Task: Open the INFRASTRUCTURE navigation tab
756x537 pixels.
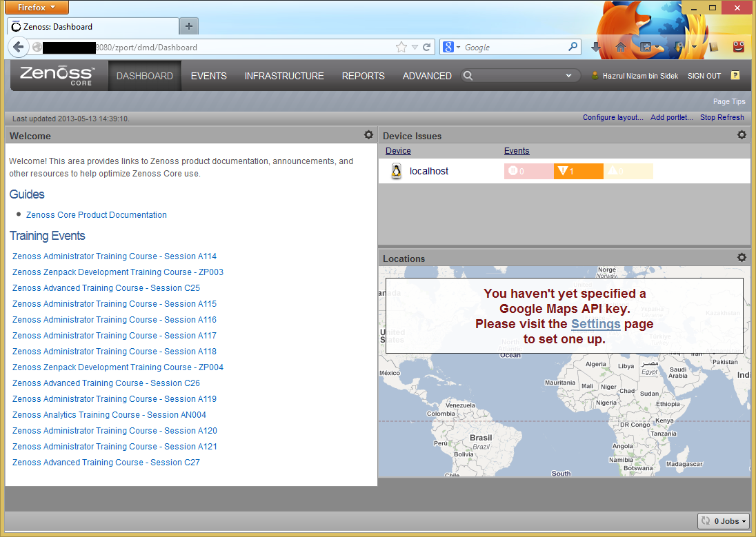Action: click(x=284, y=76)
